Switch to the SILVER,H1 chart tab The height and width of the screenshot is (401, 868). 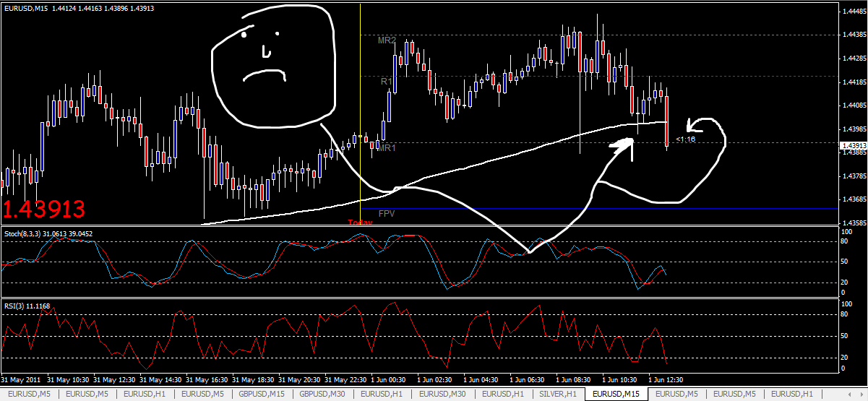[x=558, y=394]
